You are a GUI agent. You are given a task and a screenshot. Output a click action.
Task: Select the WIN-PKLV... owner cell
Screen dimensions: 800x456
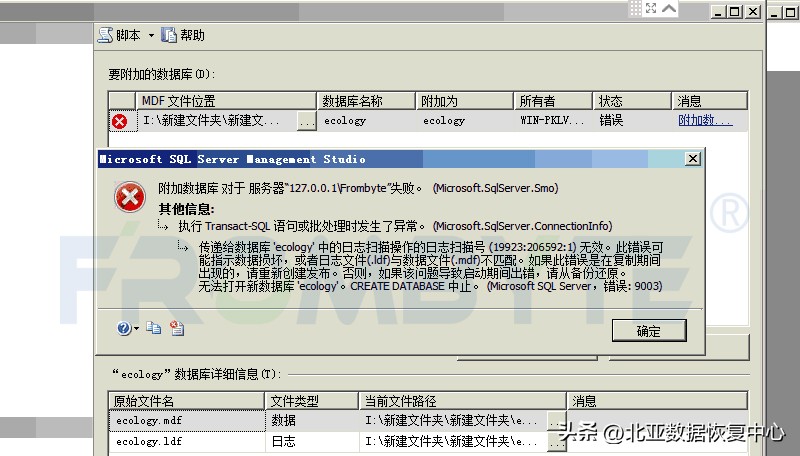pyautogui.click(x=553, y=121)
